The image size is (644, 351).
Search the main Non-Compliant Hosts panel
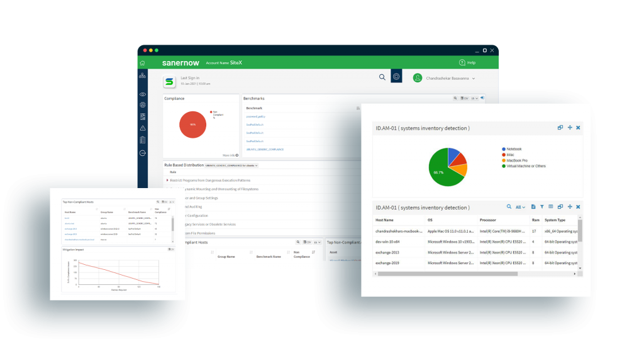click(x=298, y=242)
